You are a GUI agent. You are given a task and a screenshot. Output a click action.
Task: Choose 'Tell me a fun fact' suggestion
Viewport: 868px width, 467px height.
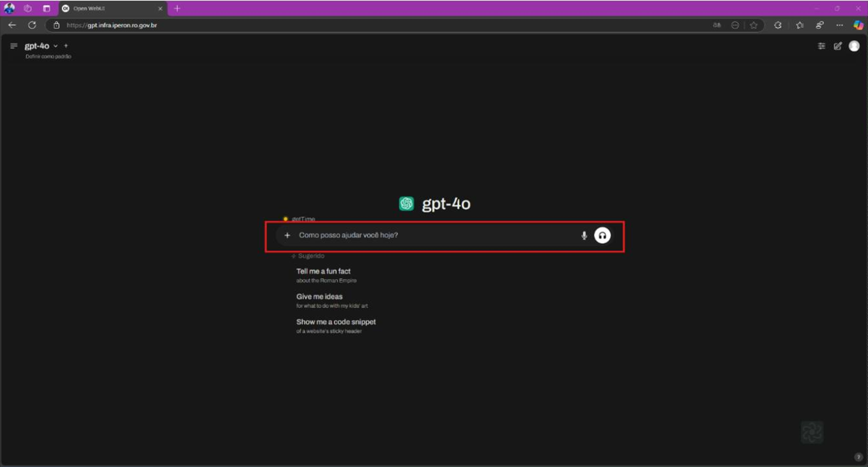click(326, 275)
